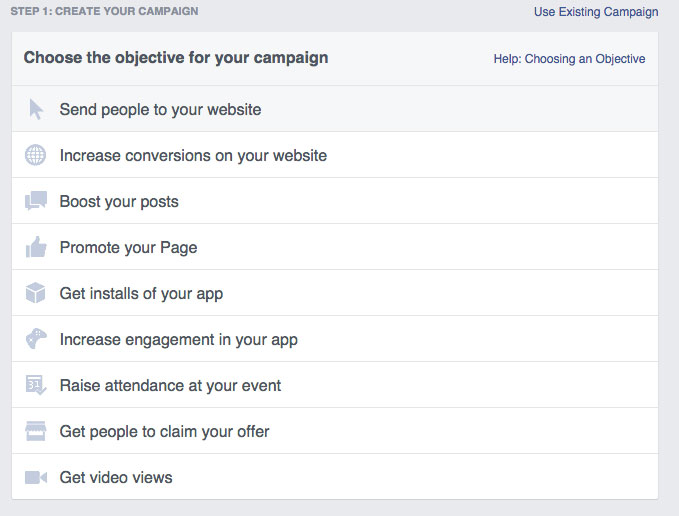The image size is (679, 516).
Task: Select 'Raise attendance at your event'
Action: 335,385
